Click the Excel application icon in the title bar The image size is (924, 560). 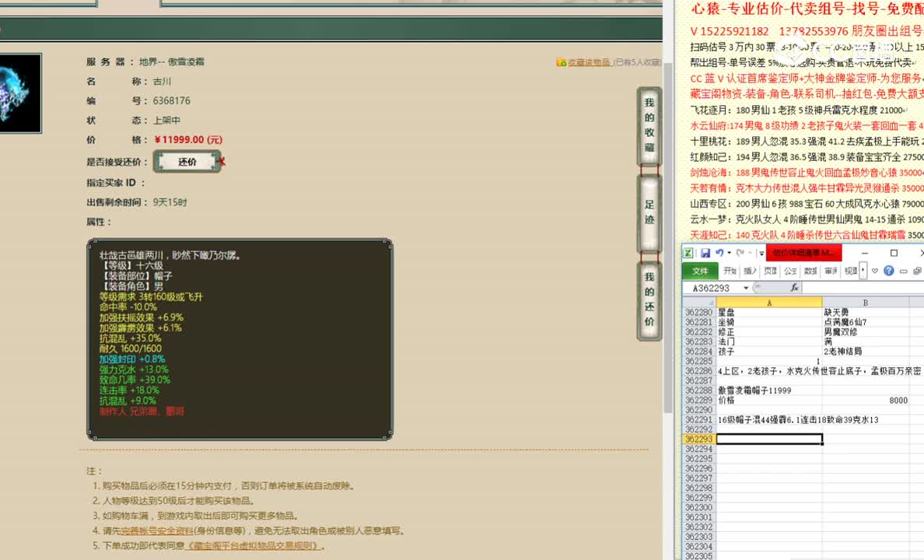click(x=688, y=253)
